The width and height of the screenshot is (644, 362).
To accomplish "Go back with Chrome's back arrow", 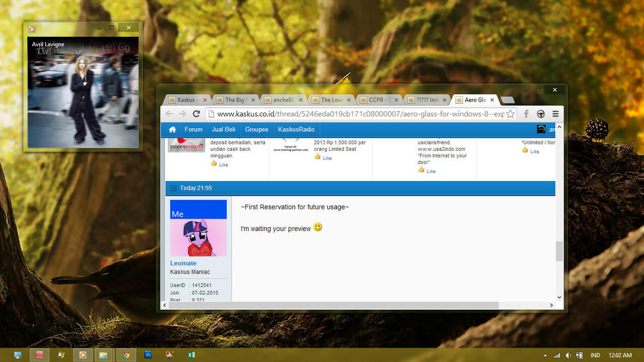I will pyautogui.click(x=169, y=114).
